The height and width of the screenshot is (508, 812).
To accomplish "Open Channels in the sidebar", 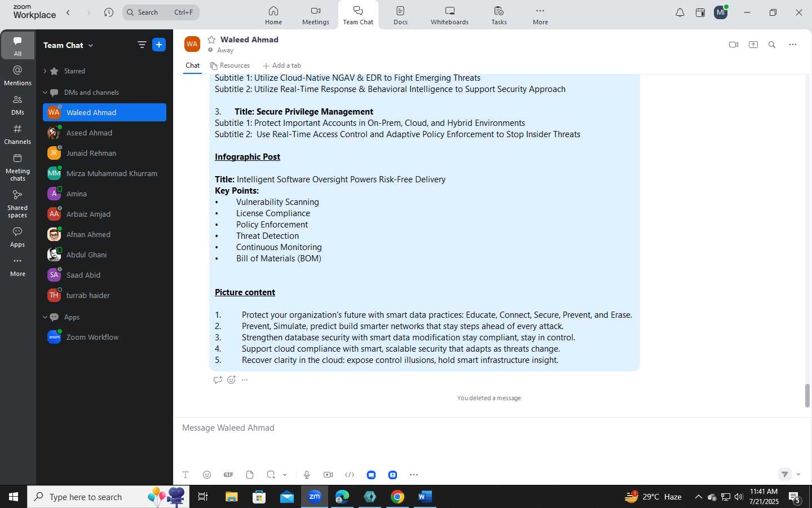I will click(x=17, y=134).
